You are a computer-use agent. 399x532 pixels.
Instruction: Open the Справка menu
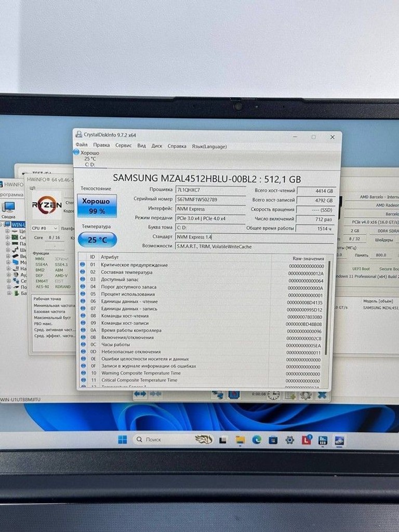point(177,146)
